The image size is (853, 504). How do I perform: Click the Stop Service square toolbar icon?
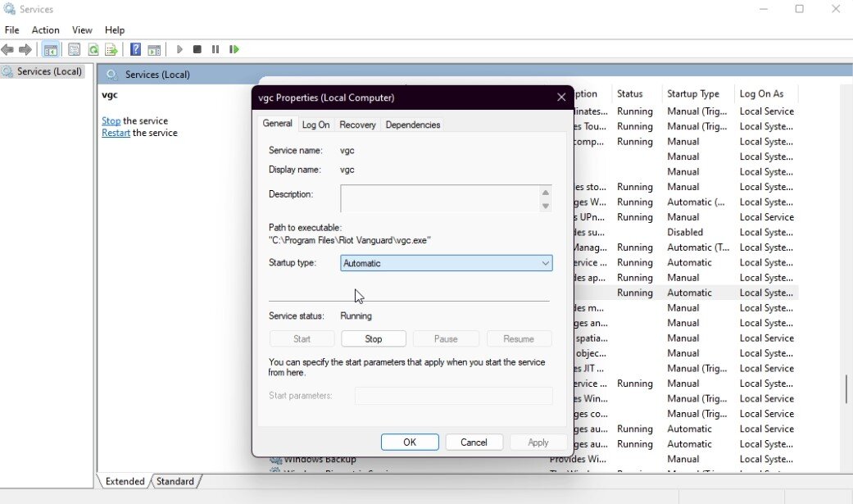pyautogui.click(x=197, y=50)
